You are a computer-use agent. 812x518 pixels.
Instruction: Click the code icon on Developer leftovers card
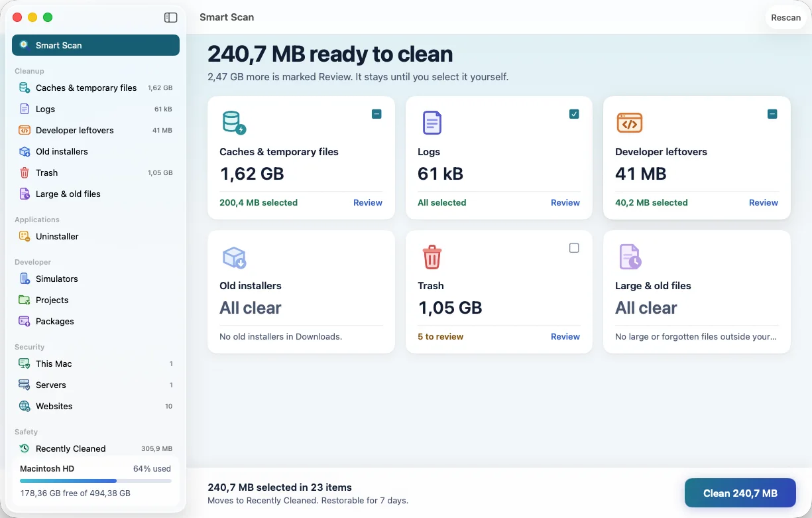(x=629, y=123)
